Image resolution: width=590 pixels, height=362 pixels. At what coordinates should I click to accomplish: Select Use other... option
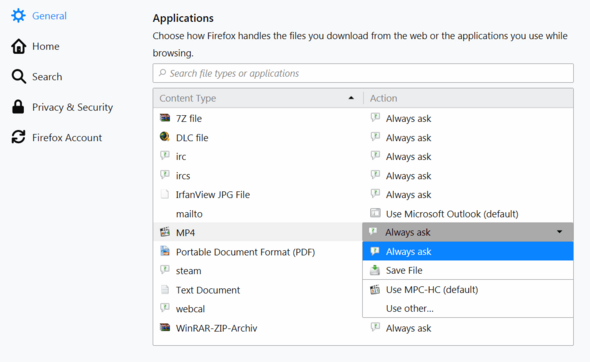coord(468,308)
